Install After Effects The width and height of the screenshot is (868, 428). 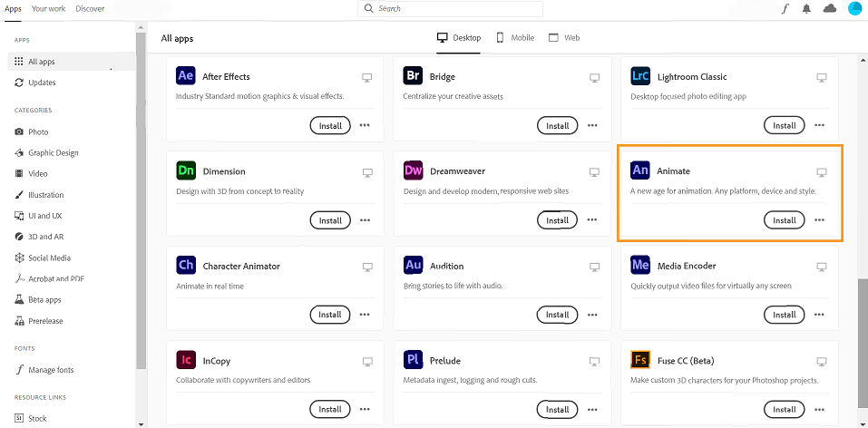coord(330,125)
